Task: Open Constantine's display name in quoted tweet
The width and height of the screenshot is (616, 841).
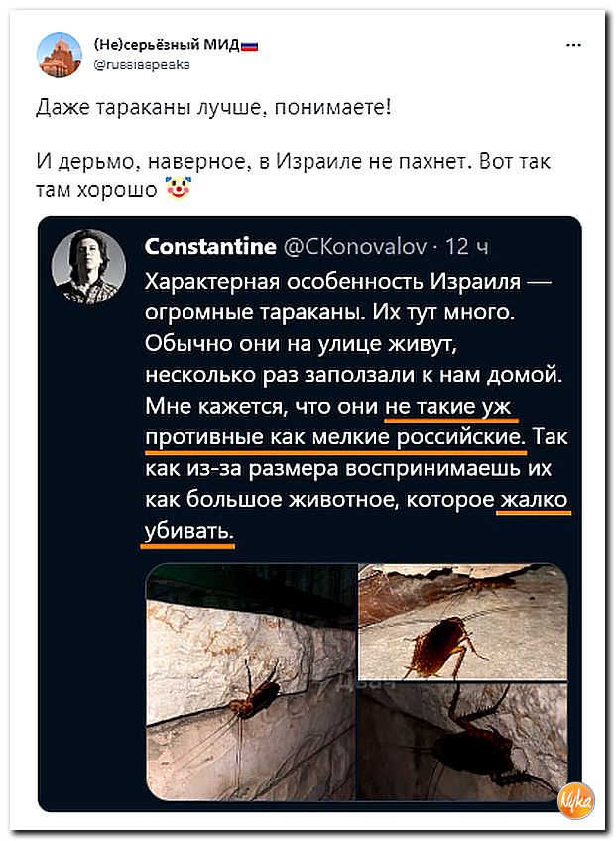Action: click(210, 246)
